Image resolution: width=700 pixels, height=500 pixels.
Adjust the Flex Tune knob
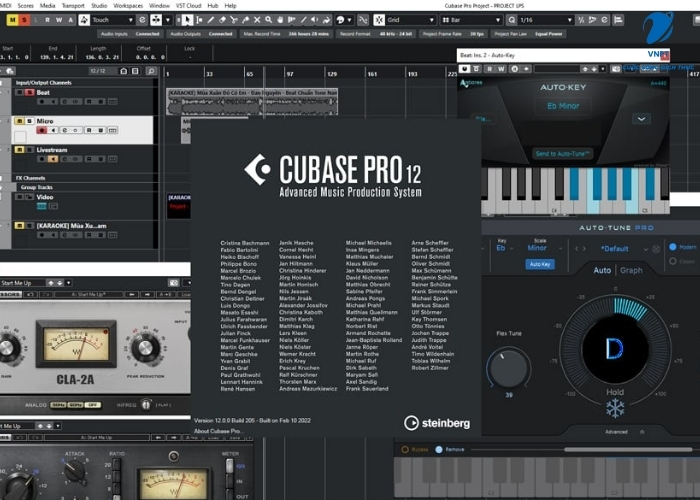tap(508, 368)
